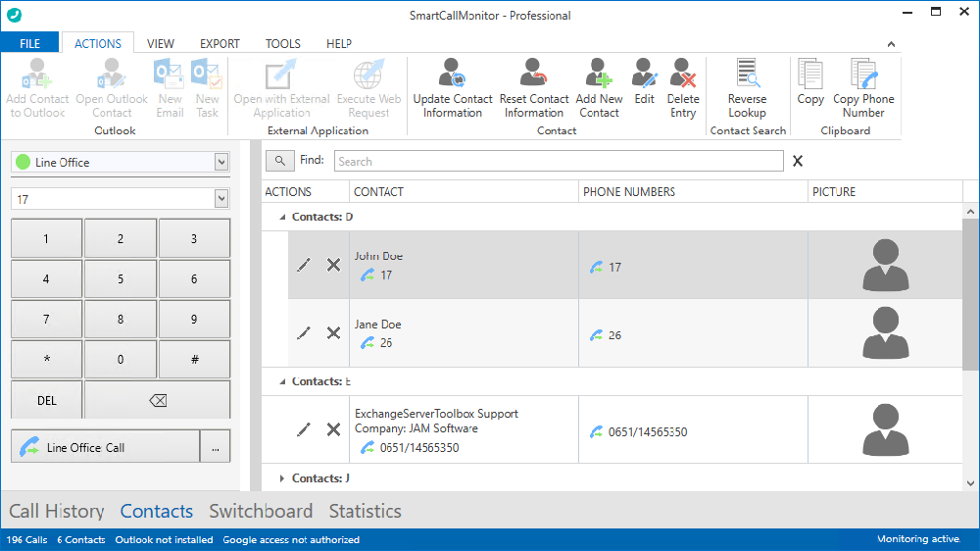
Task: Open the Contacts view
Action: pos(156,511)
